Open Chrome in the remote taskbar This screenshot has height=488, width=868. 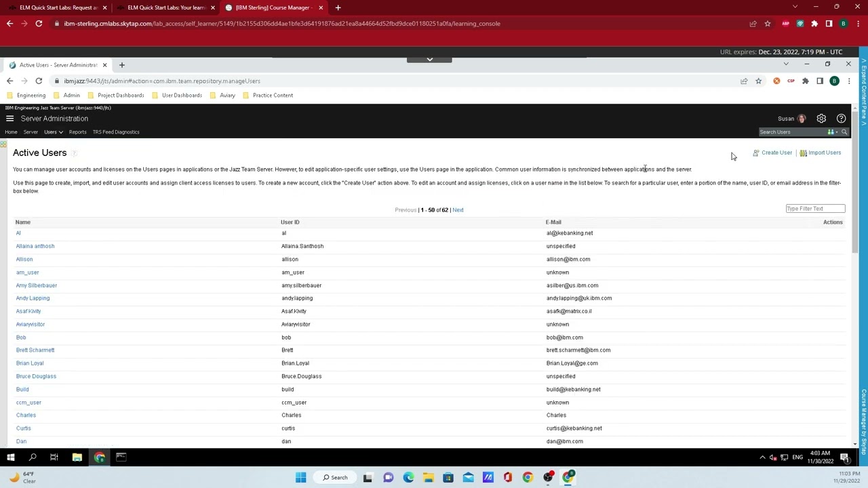(x=99, y=457)
